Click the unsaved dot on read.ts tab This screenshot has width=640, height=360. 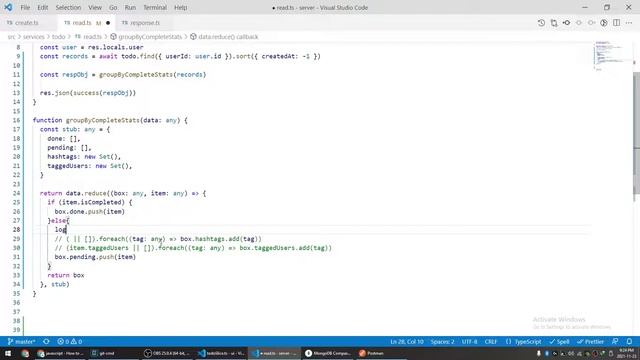pos(108,23)
